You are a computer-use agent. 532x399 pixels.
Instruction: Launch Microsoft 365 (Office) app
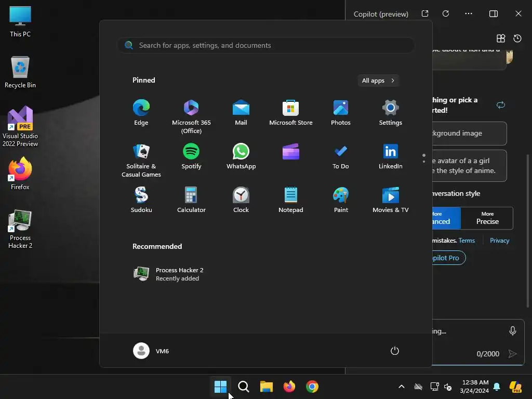pos(191,117)
